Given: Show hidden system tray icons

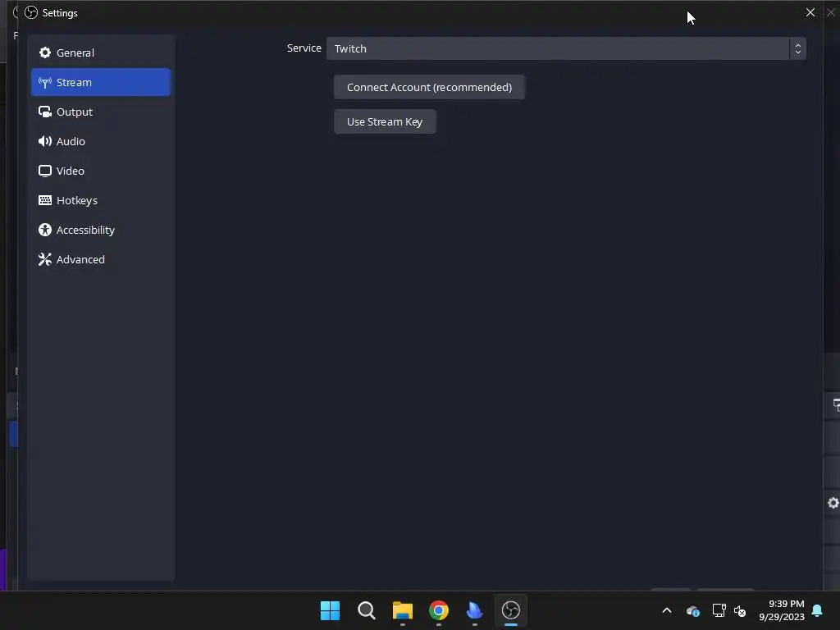Looking at the screenshot, I should click(x=667, y=610).
